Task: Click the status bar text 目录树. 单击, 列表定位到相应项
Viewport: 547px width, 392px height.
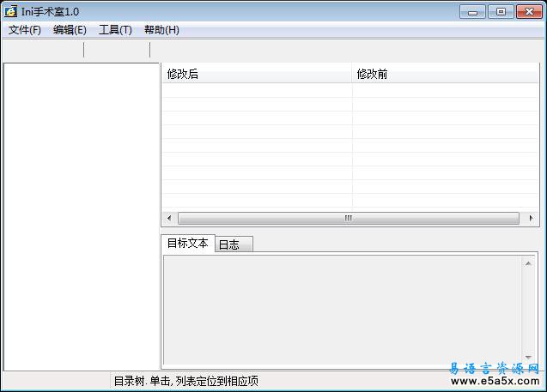Action: click(x=186, y=381)
